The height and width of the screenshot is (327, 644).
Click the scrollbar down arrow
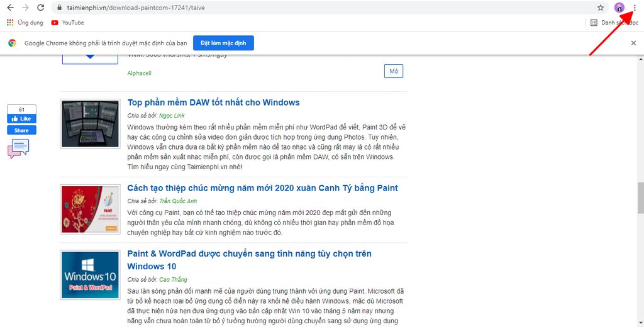pos(640,323)
